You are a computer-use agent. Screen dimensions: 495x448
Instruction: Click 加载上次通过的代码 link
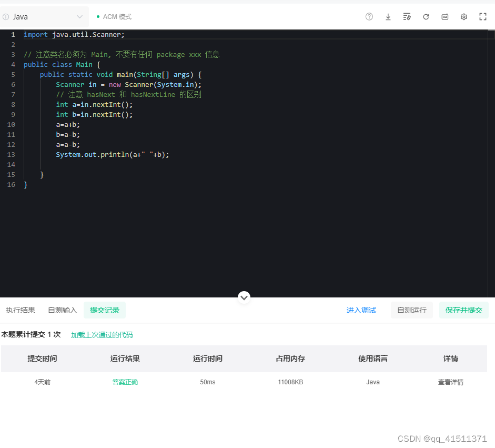(x=102, y=335)
